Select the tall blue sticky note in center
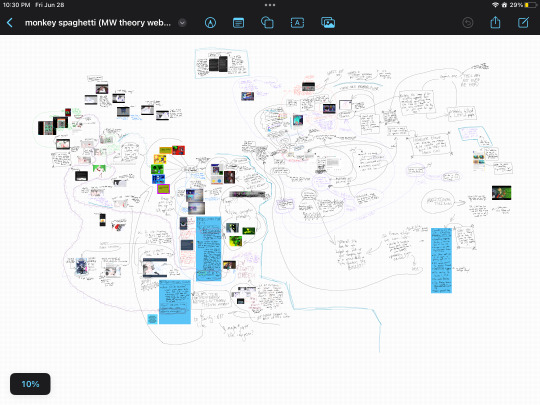Viewport: 540px width, 405px height. tap(209, 249)
